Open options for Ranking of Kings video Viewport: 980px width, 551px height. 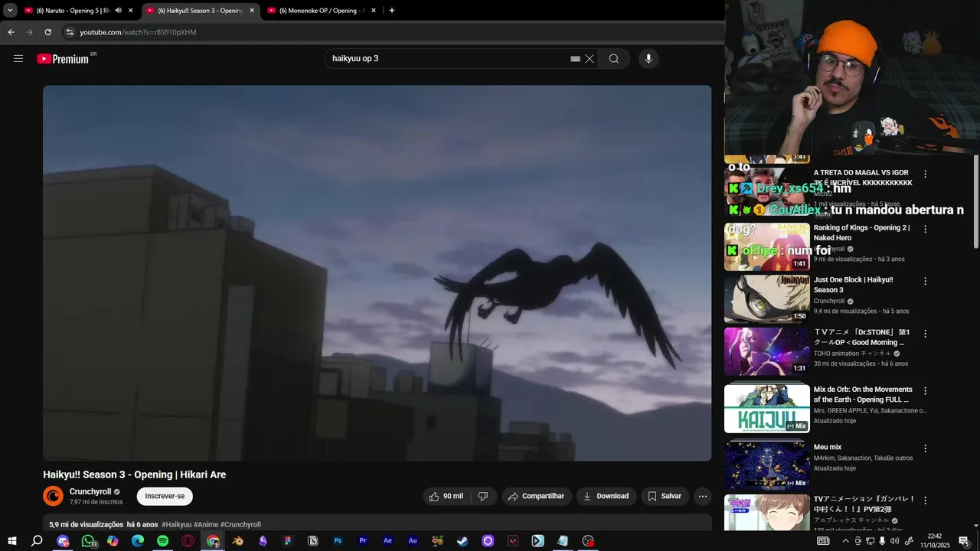pos(925,229)
